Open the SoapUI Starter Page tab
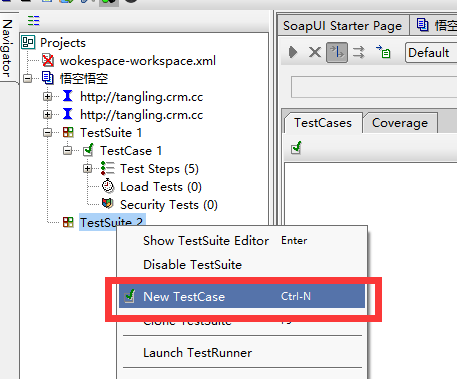The width and height of the screenshot is (457, 379). 343,26
